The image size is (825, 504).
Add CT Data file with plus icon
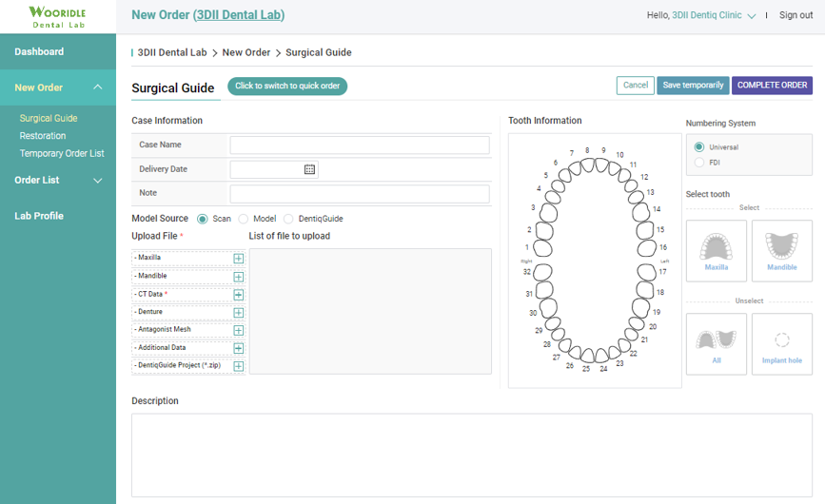click(238, 295)
